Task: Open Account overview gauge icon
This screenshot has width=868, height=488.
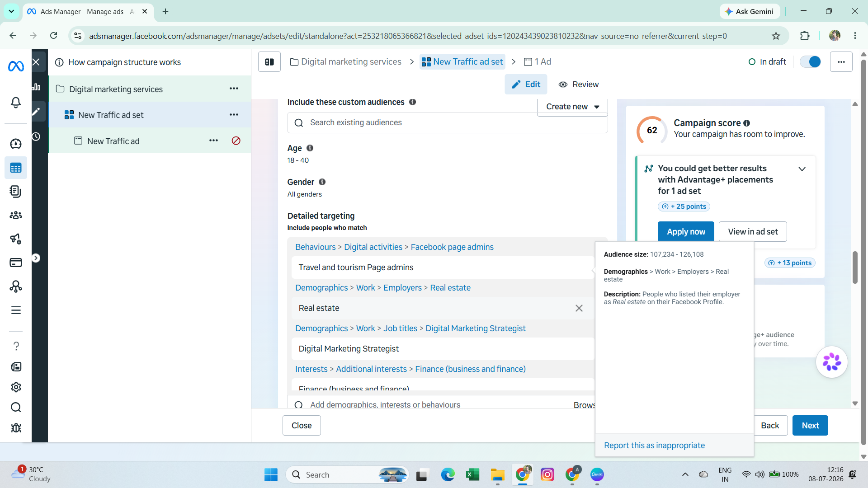Action: point(16,144)
